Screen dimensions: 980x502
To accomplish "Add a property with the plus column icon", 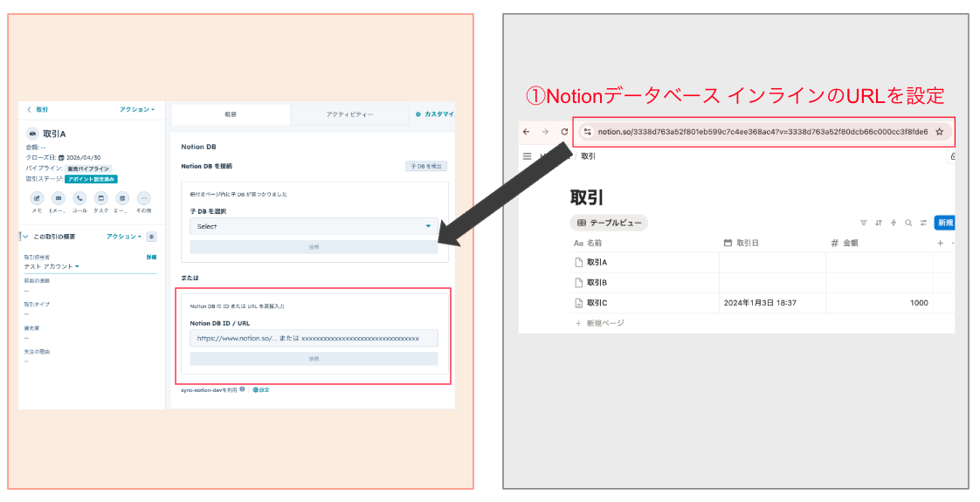I will (x=940, y=243).
